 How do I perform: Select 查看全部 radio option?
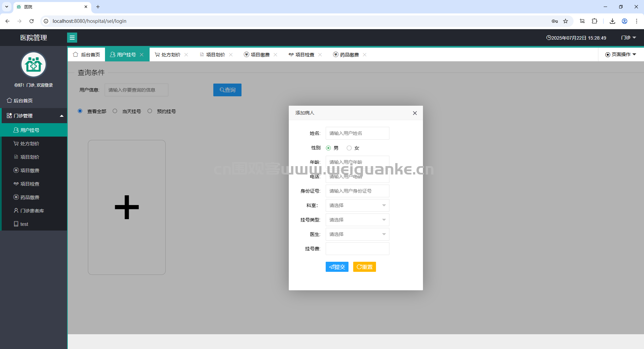coord(80,111)
